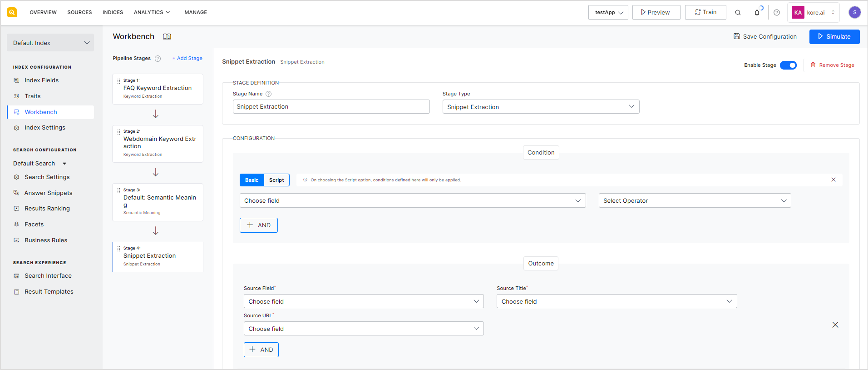Click the search magnifier icon in top bar
868x370 pixels.
pos(738,13)
